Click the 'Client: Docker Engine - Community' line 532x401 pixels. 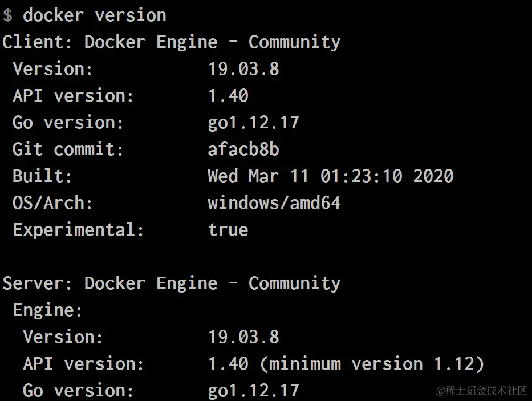pos(171,43)
